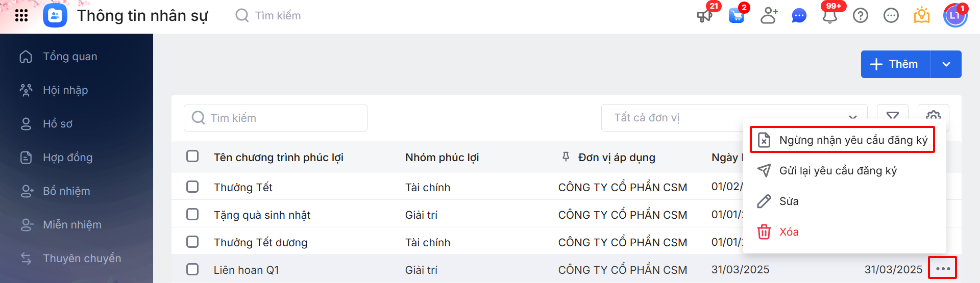Open the Tất cả đơn vị dropdown
The width and height of the screenshot is (980, 283).
click(734, 118)
